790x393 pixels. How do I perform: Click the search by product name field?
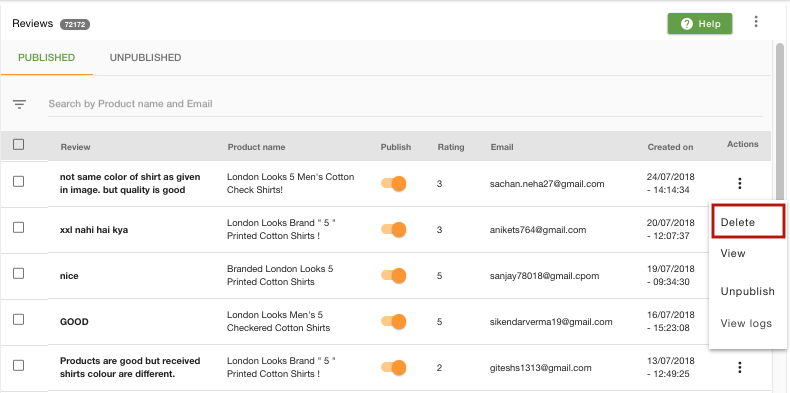(405, 104)
